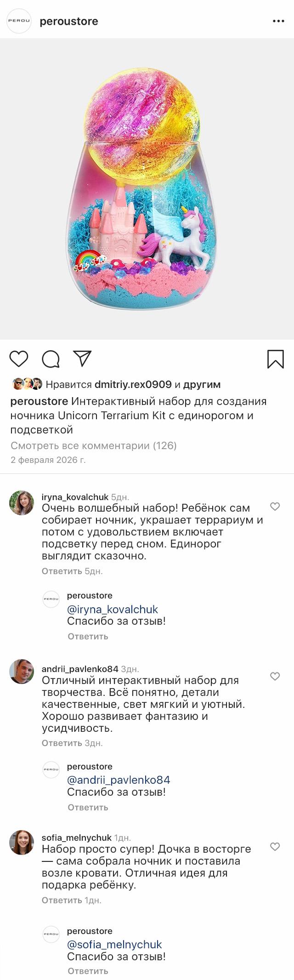This screenshot has height=980, width=294.
Task: Expand all 126 comments
Action: tap(94, 445)
